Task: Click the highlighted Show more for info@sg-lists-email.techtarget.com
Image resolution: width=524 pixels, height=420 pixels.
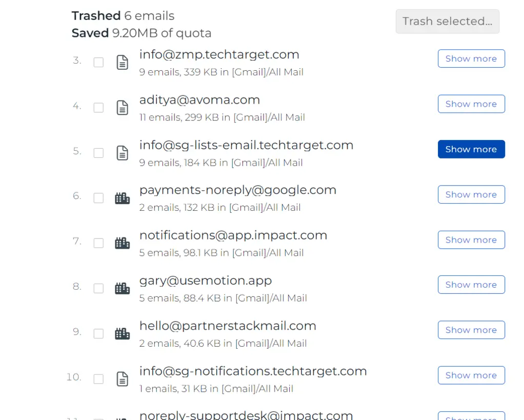Action: click(471, 149)
